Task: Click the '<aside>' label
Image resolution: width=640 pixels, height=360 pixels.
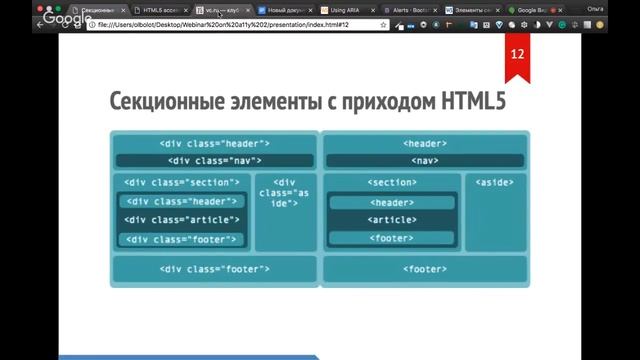Action: click(x=495, y=182)
